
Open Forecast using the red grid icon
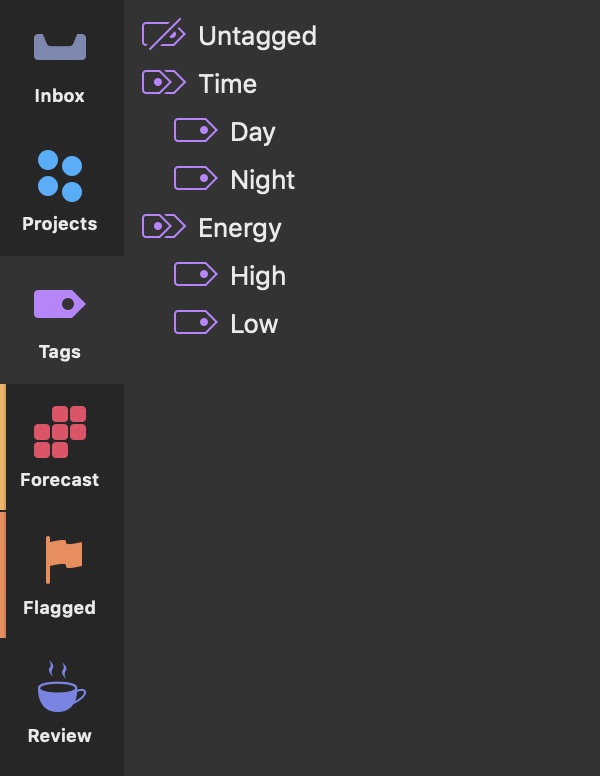(60, 432)
